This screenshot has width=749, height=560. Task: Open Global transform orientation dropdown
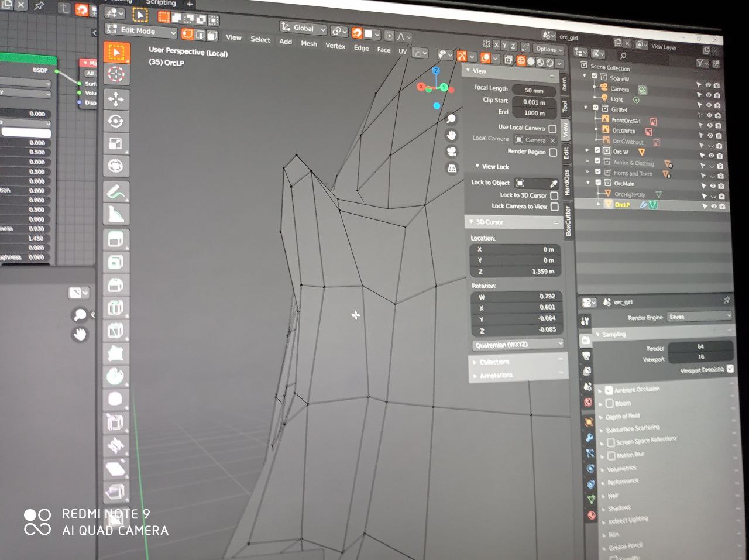tap(303, 28)
